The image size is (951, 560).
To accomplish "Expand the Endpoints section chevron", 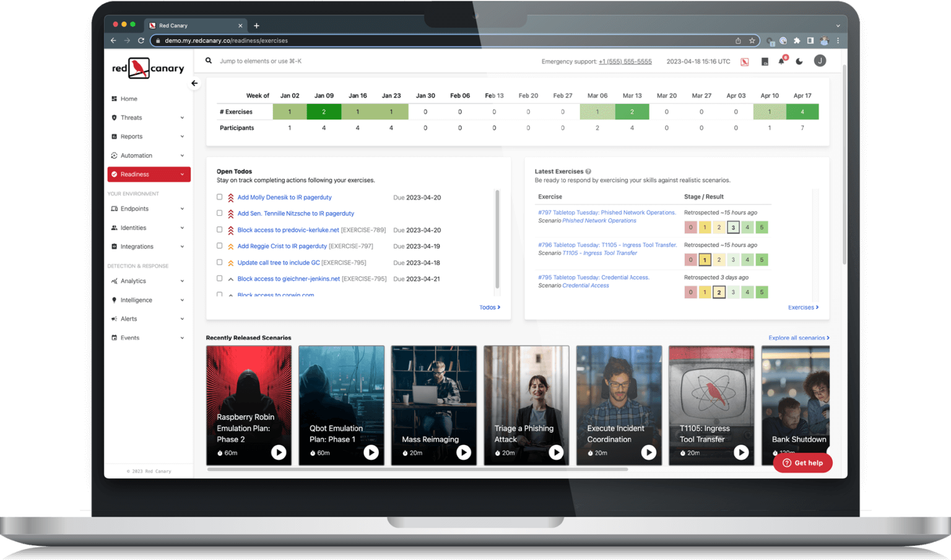I will click(182, 209).
